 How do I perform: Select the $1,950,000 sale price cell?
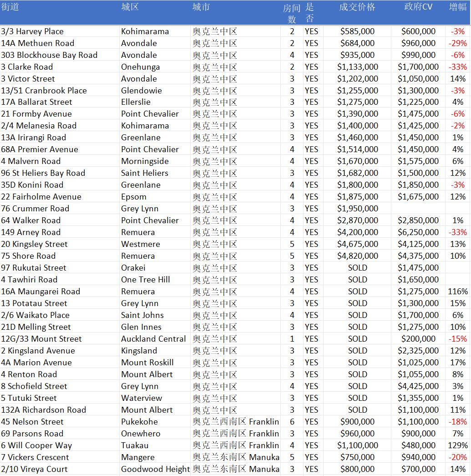point(357,209)
